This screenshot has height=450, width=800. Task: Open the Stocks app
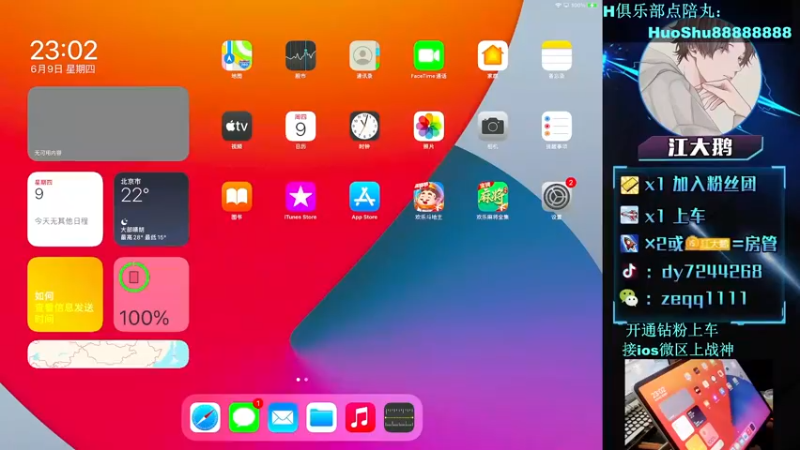[x=301, y=56]
